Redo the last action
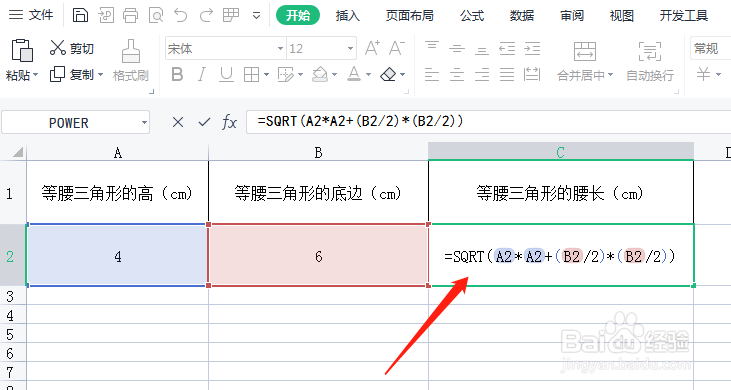Screen dimensions: 731x390 point(206,15)
